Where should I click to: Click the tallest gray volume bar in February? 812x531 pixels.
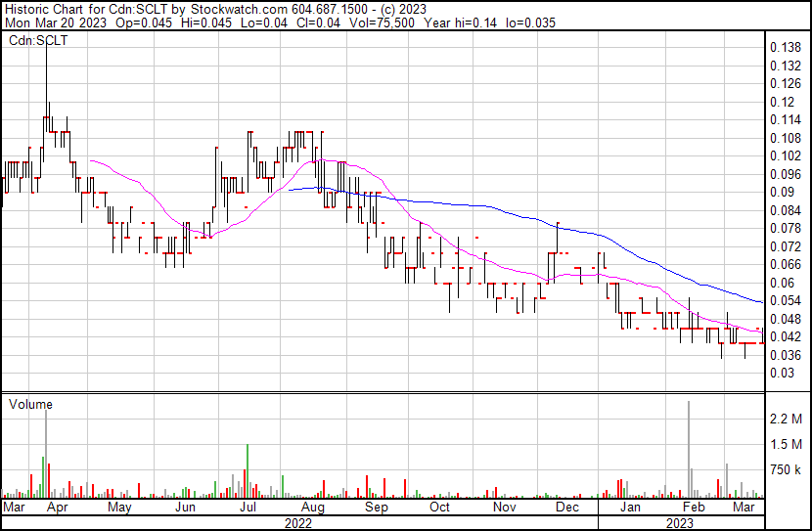pos(689,450)
